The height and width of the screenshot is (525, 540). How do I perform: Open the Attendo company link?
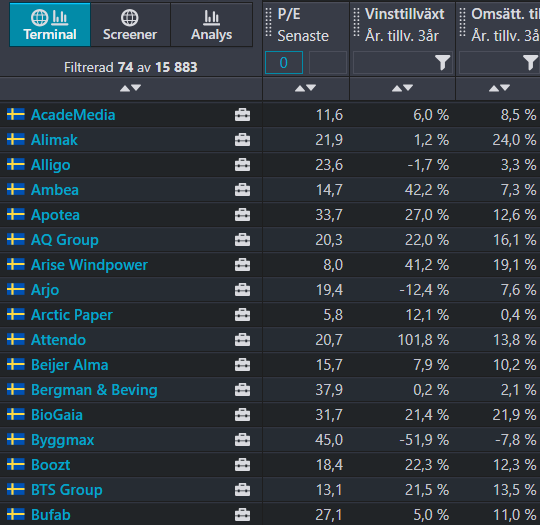[x=58, y=340]
